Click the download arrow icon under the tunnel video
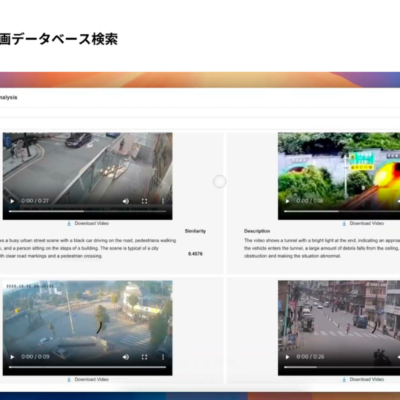This screenshot has height=400, width=400. tap(344, 223)
